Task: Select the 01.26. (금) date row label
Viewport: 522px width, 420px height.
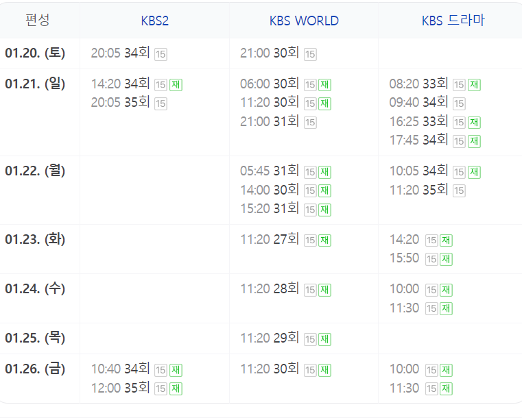Action: tap(35, 369)
